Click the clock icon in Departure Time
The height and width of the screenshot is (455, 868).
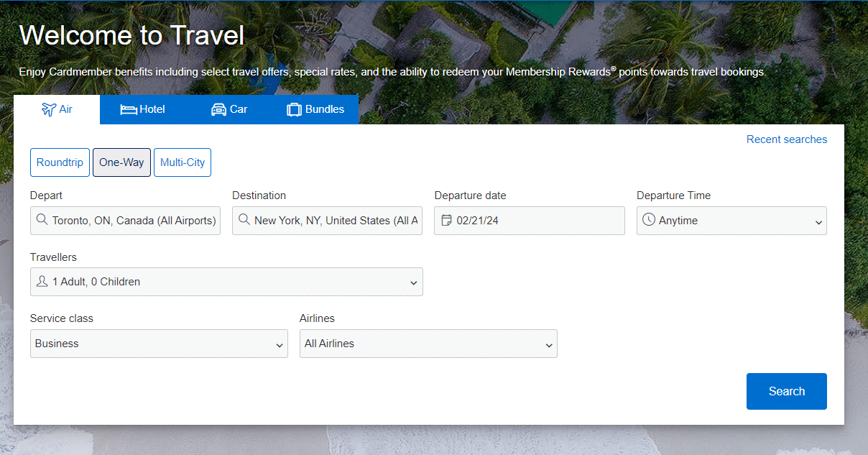[x=649, y=220]
